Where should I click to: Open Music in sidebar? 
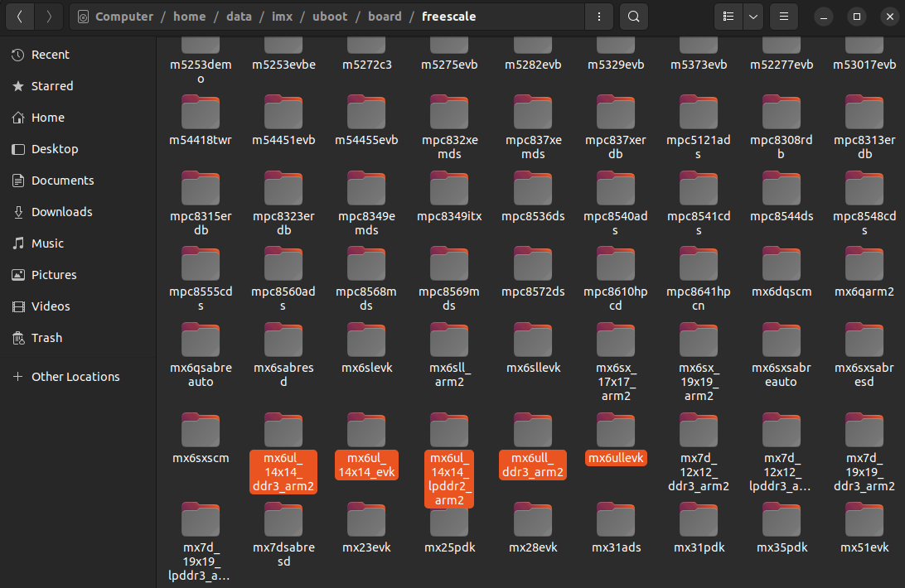tap(78, 243)
